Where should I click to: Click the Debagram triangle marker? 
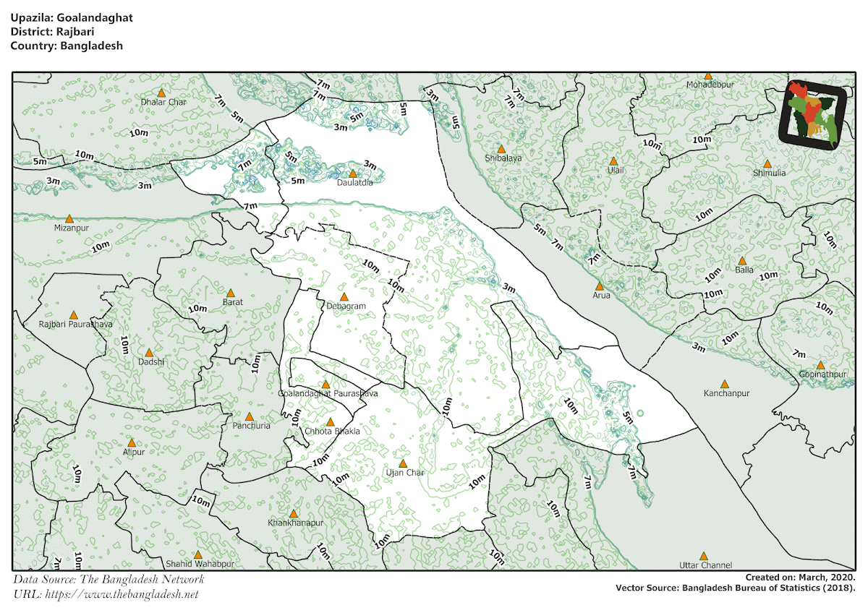[344, 297]
